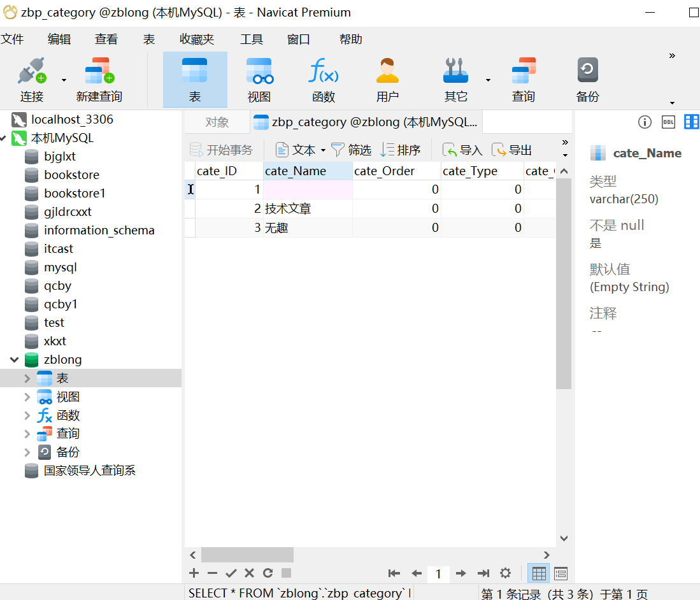Expand the 备份 tree node
700x600 pixels.
tap(27, 452)
